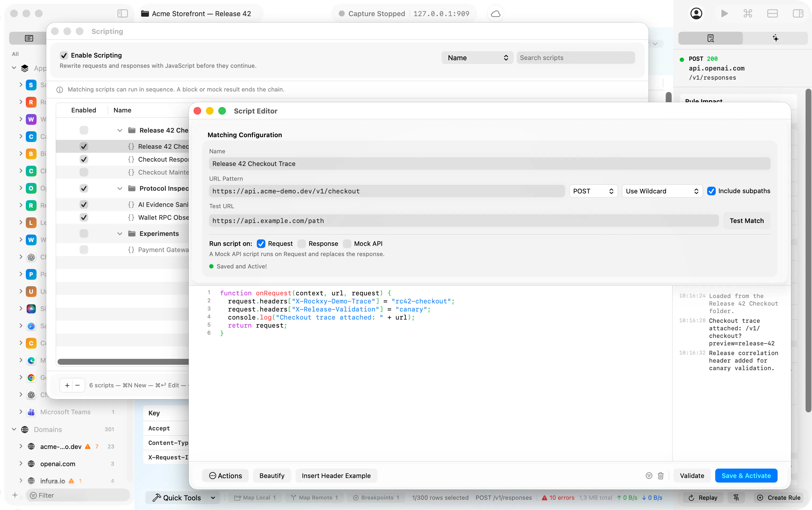Click the Test Match button
Viewport: 812px width, 510px height.
[747, 221]
